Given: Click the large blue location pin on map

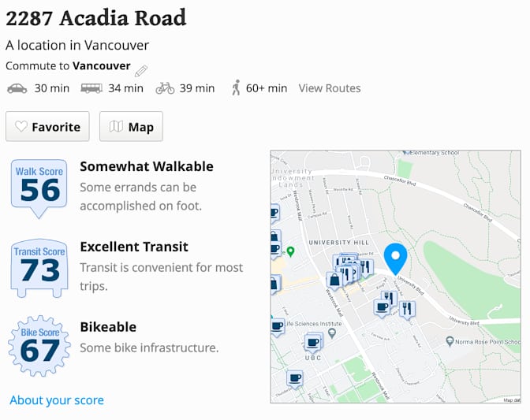Looking at the screenshot, I should pos(395,259).
